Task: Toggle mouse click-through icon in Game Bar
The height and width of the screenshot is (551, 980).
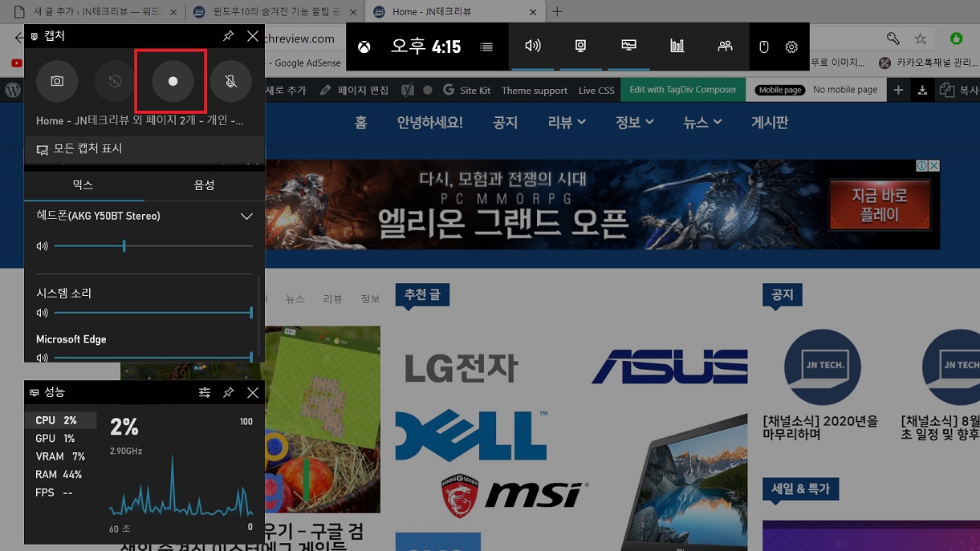Action: coord(764,47)
